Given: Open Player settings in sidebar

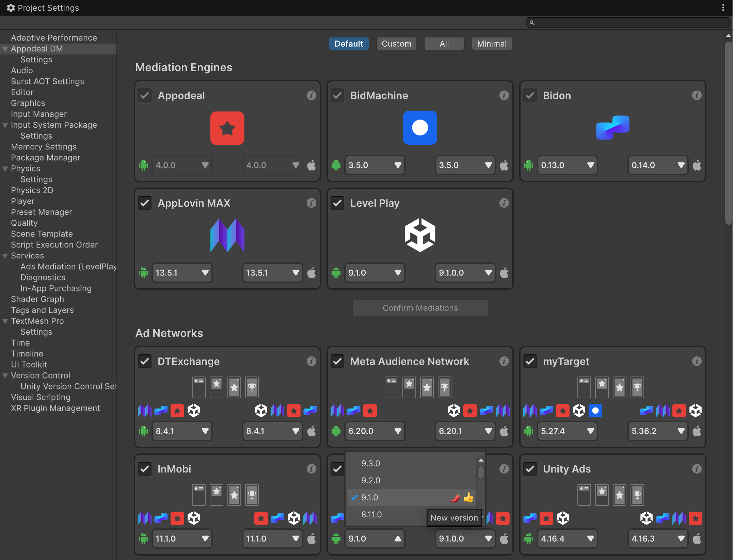Looking at the screenshot, I should pos(22,201).
